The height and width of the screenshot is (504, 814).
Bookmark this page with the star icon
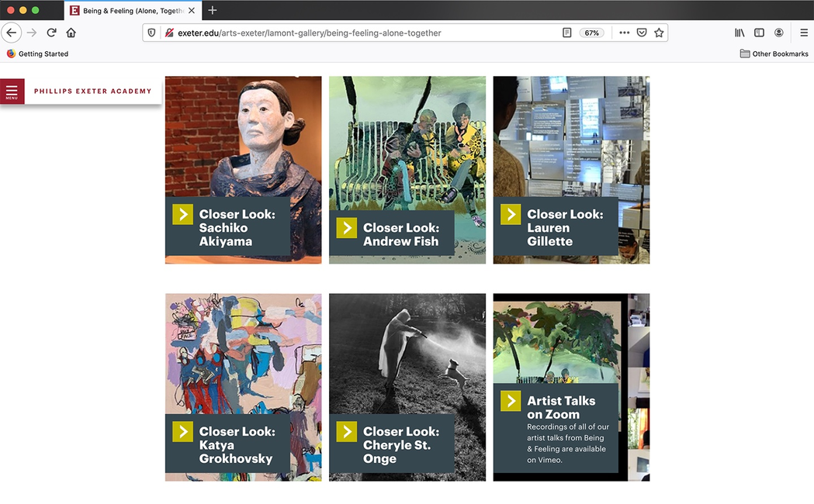pos(659,33)
